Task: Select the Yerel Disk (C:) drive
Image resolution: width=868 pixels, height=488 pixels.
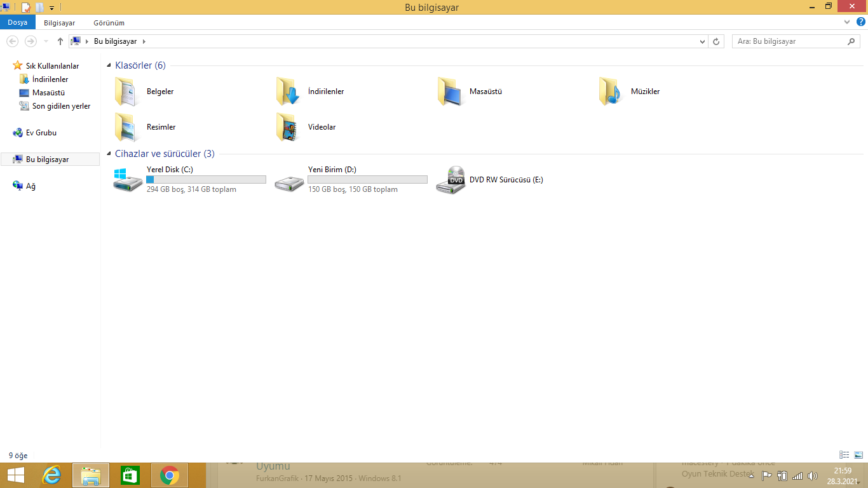Action: [189, 180]
